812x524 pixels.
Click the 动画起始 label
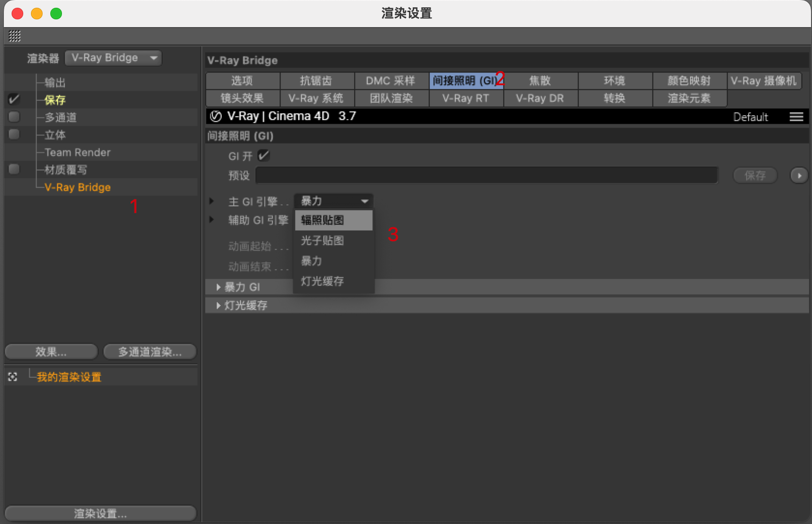pyautogui.click(x=250, y=246)
